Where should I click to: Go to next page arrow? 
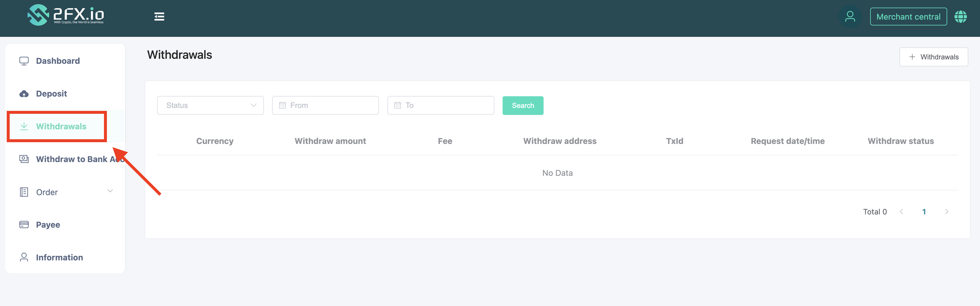coord(947,212)
